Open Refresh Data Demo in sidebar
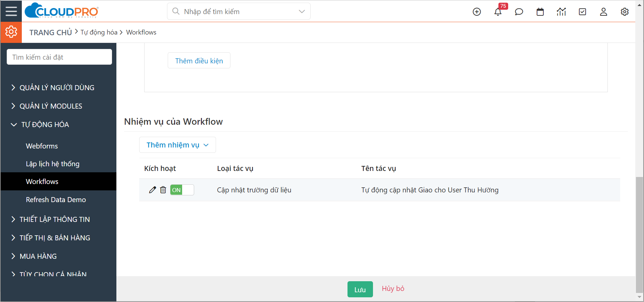Viewport: 644px width, 302px height. (x=56, y=199)
